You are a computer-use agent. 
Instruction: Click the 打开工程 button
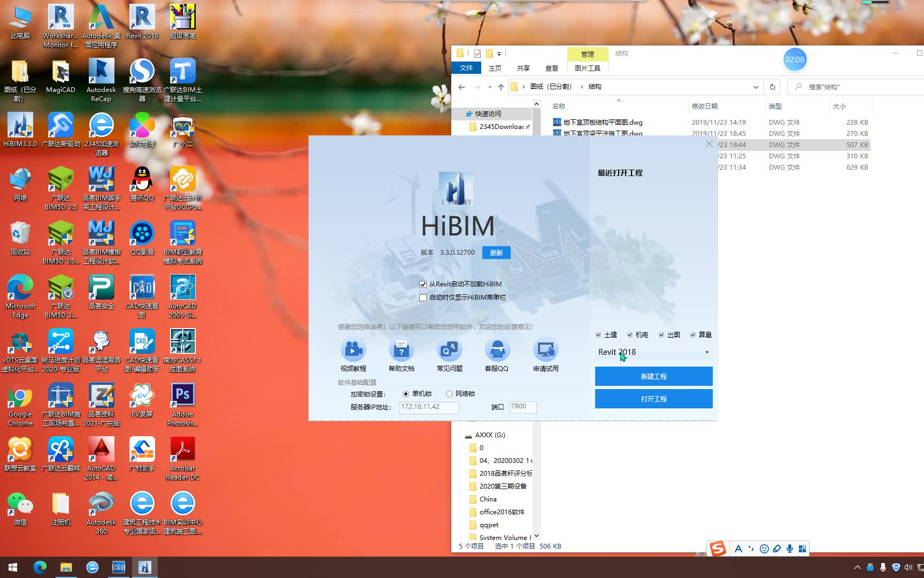pos(653,399)
